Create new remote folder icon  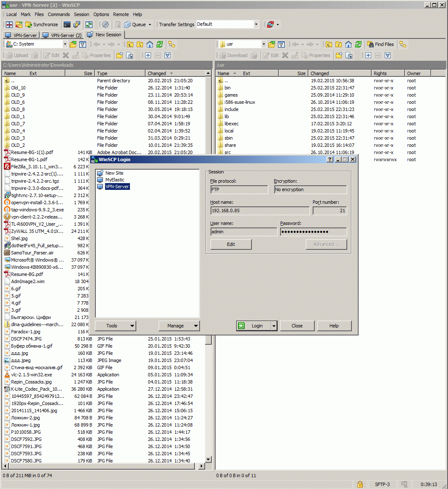tap(339, 56)
